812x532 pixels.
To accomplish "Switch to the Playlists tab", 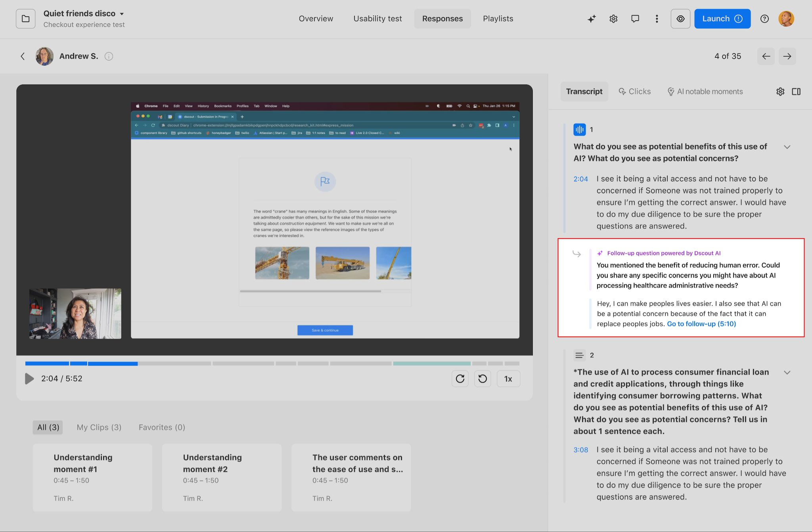I will tap(498, 19).
